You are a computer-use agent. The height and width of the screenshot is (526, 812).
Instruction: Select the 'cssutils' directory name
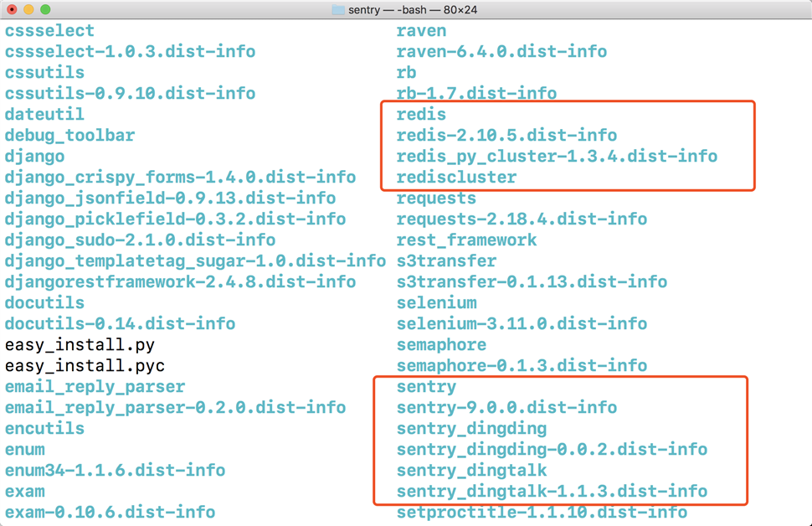click(x=44, y=73)
